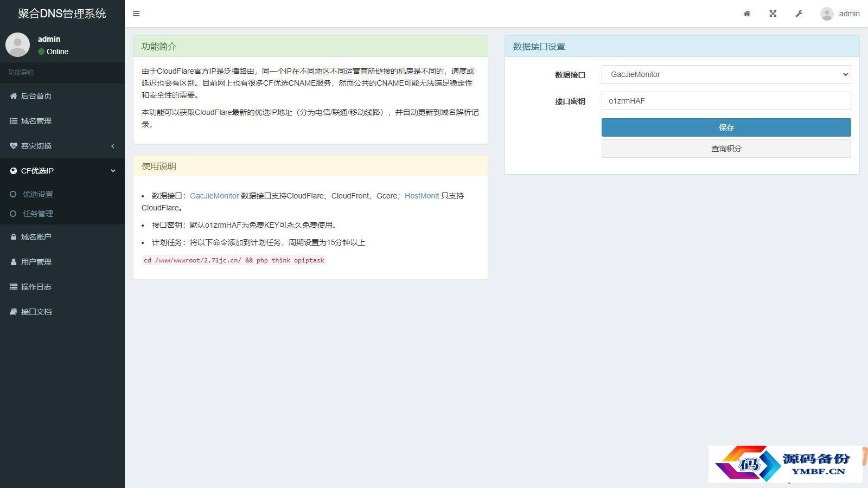Click the 使用说明 panel heading
Screen dimensions: 868x488
pyautogui.click(x=159, y=166)
